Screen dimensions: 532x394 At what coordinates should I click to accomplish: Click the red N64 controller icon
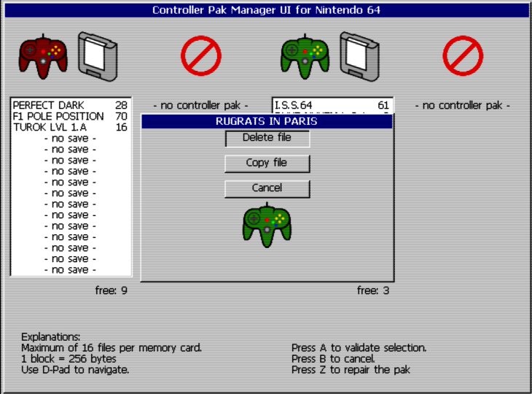point(43,57)
